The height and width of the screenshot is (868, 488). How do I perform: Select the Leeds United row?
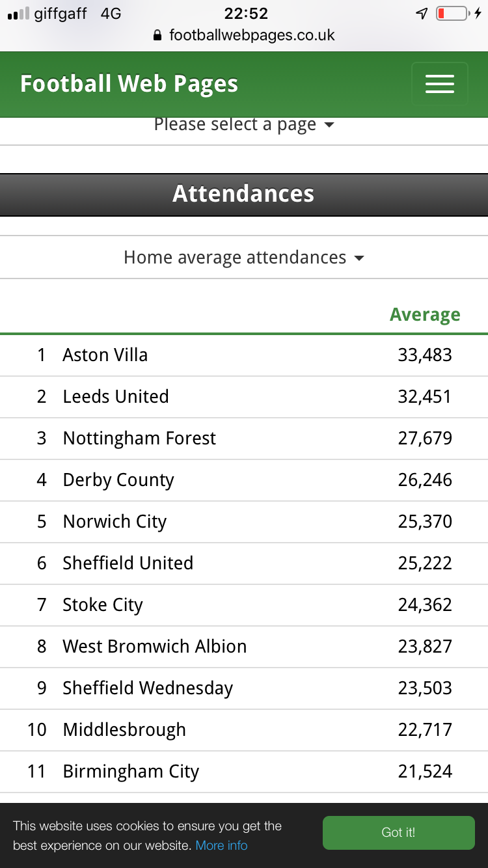[x=244, y=397]
